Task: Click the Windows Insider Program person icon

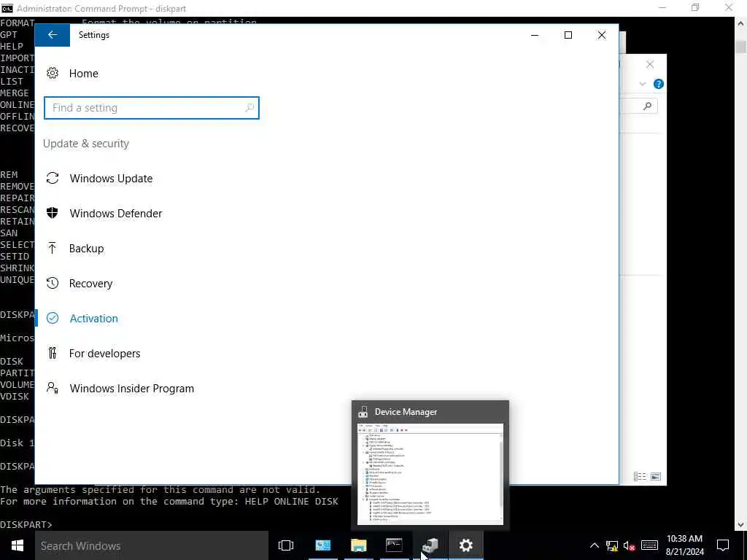Action: 53,388
